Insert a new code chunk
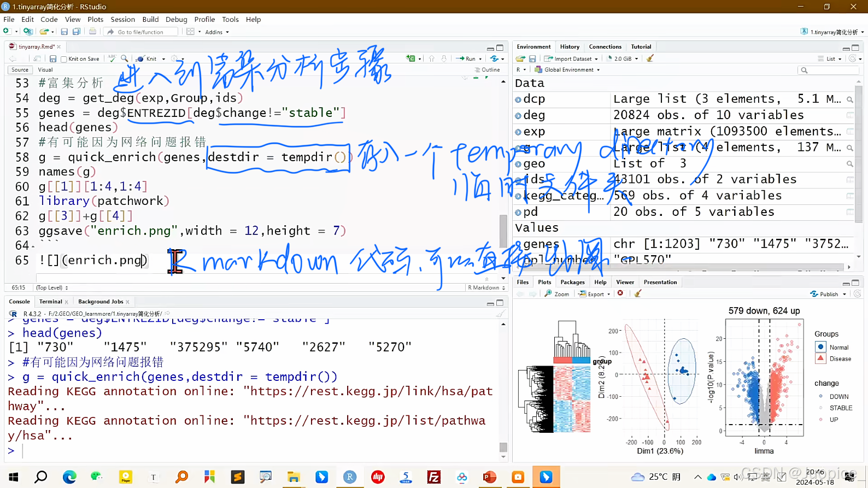This screenshot has width=868, height=488. (x=410, y=58)
